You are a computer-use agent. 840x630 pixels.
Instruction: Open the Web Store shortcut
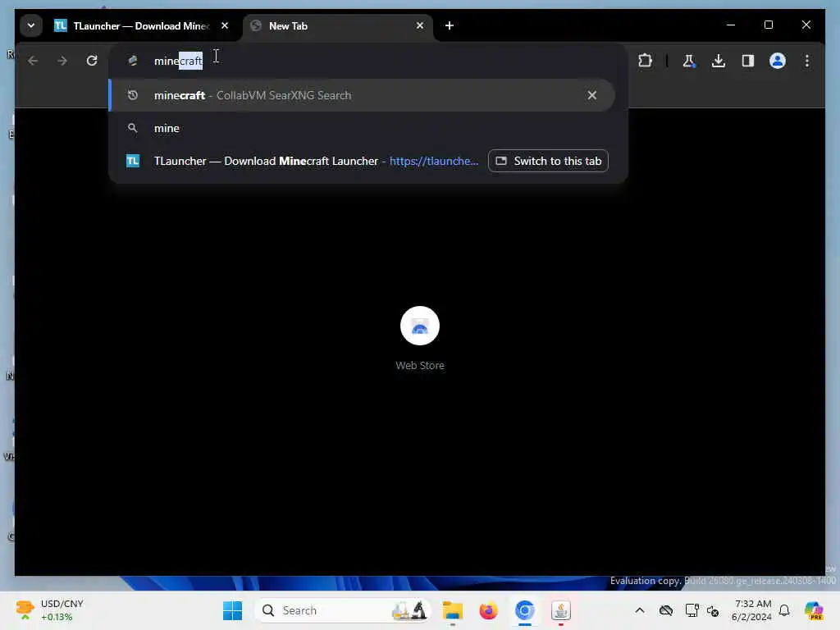(x=420, y=338)
